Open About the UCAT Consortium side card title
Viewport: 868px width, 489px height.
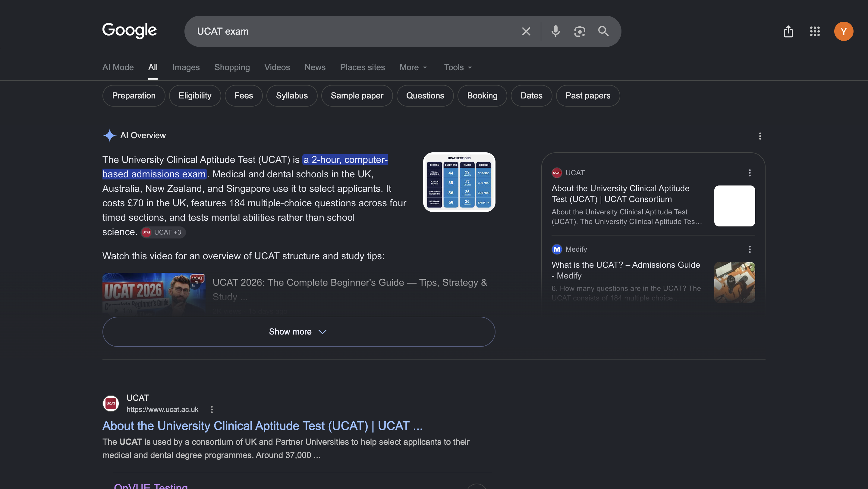(x=620, y=194)
